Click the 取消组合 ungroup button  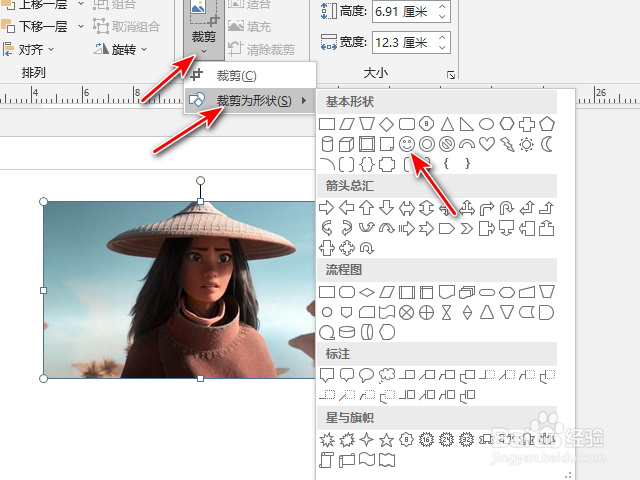(x=126, y=27)
